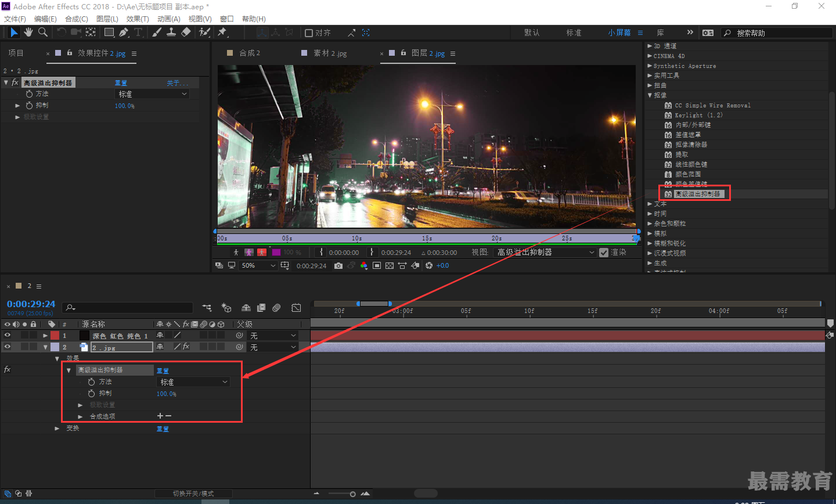Screen dimensions: 836x504
Task: Click the Region of Interest icon
Action: tap(377, 265)
